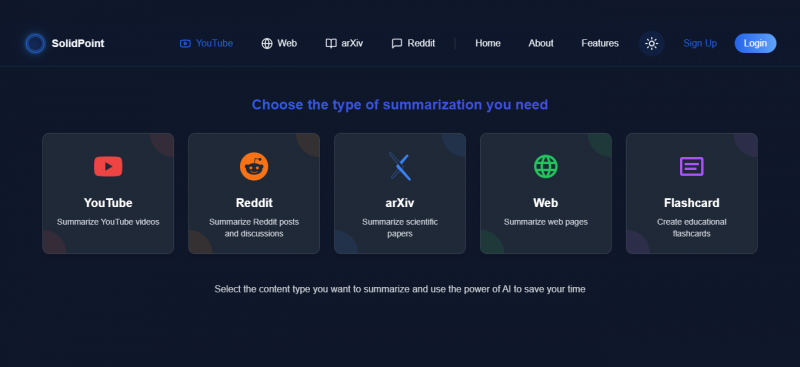Click the open-book icon beside arXiv in navbar
800x367 pixels.
click(331, 43)
